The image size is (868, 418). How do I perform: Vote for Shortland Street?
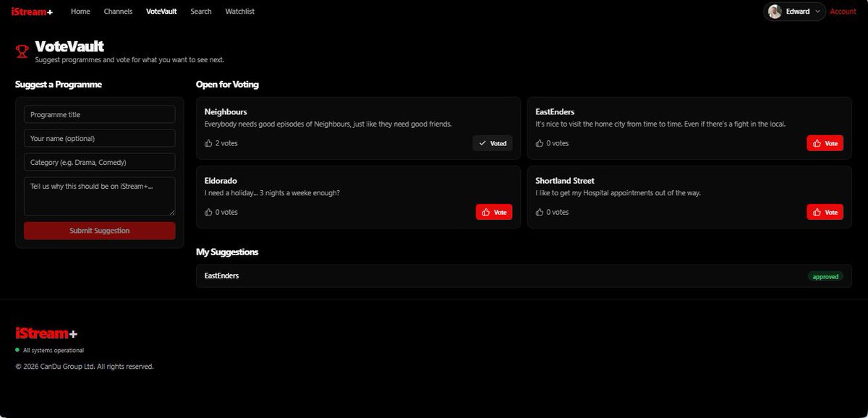[825, 212]
